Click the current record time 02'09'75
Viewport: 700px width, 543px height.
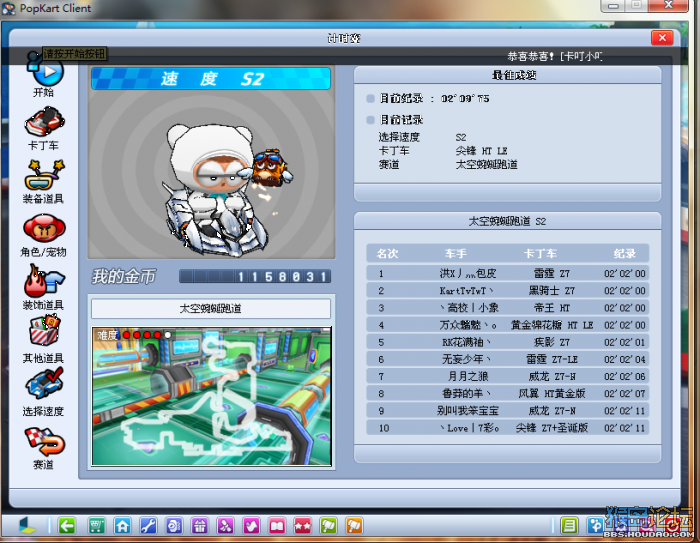pyautogui.click(x=465, y=99)
